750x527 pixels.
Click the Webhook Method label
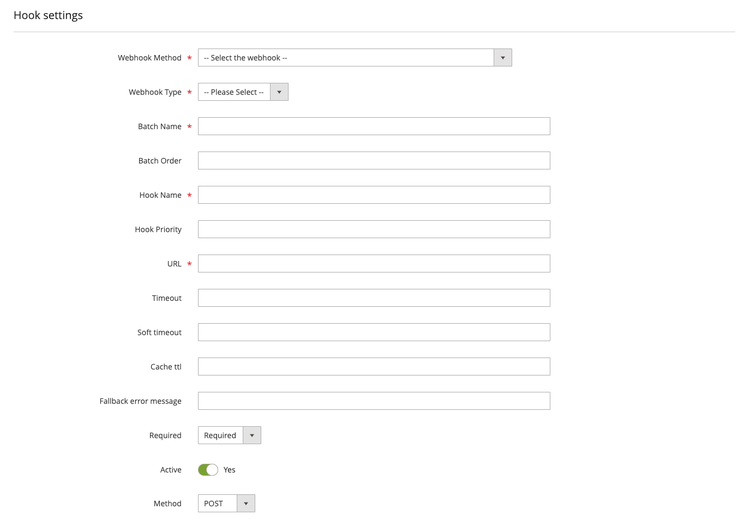tap(150, 58)
